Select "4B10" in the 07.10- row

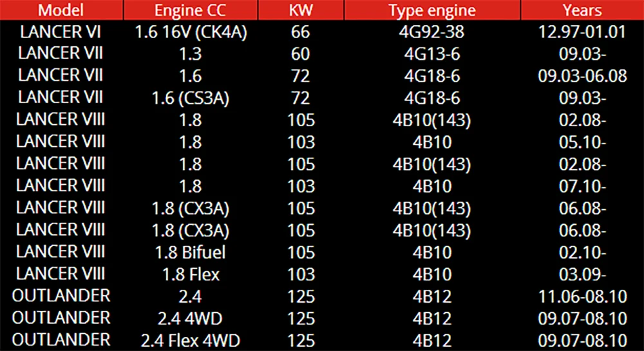tap(432, 186)
